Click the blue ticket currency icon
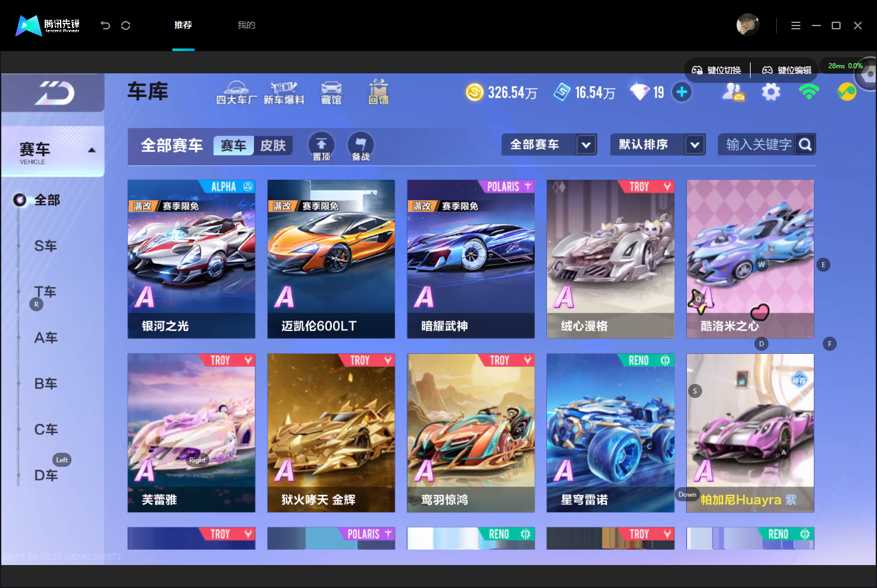Viewport: 877px width, 588px height. [562, 92]
